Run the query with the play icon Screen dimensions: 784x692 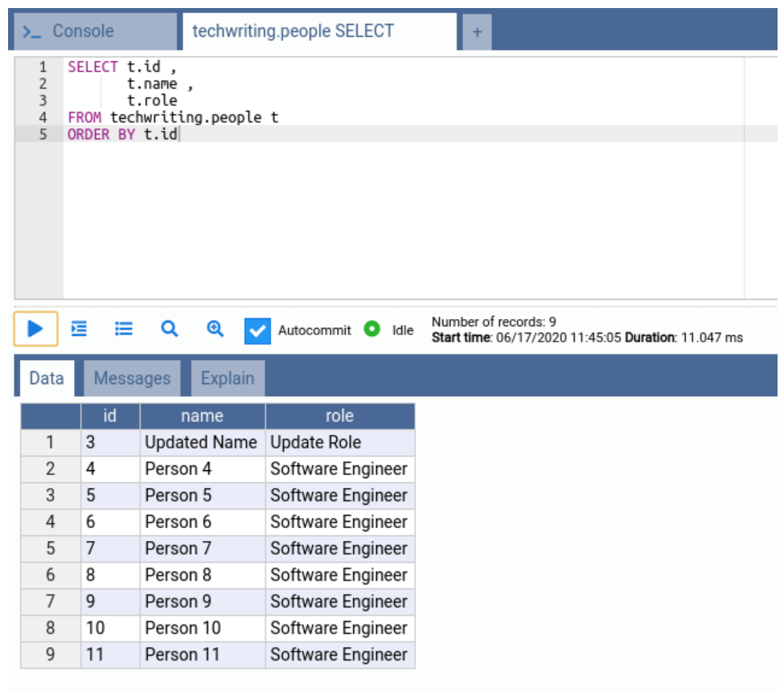(x=35, y=329)
